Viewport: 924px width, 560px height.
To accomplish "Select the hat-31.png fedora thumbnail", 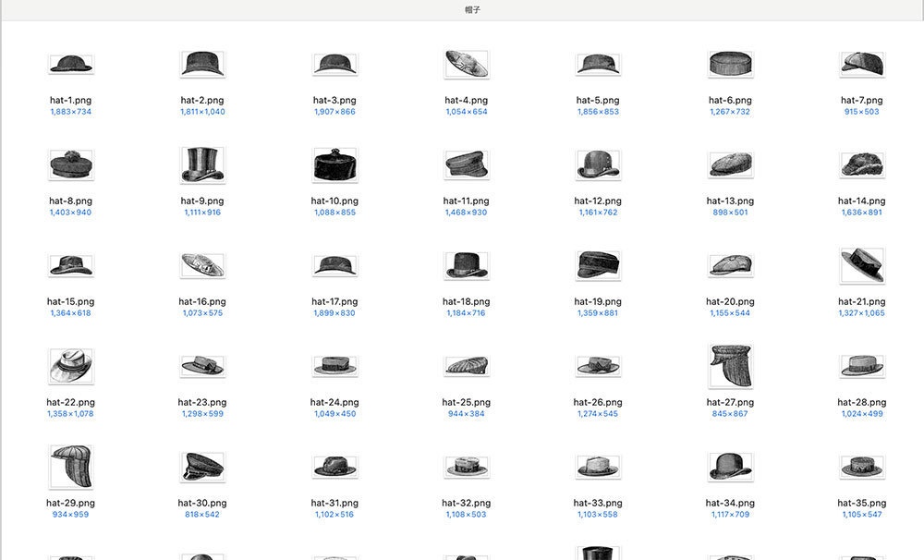I will click(x=334, y=467).
